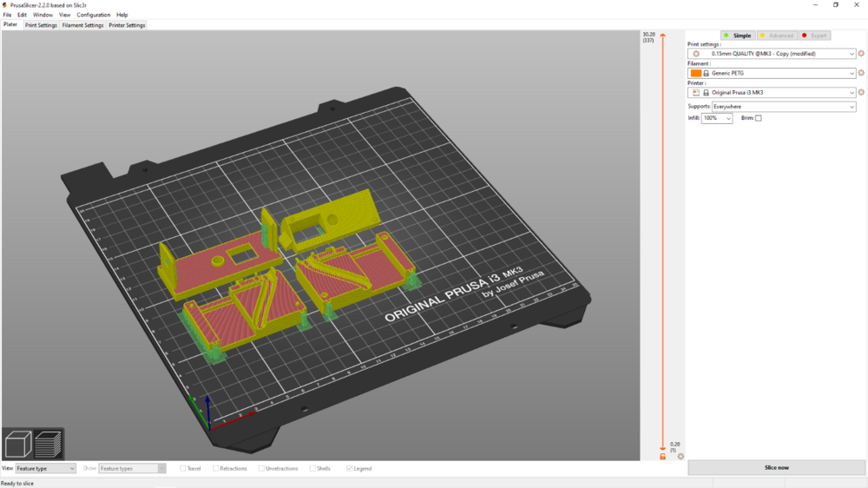This screenshot has width=868, height=488.
Task: Switch to the sliced layers preview icon
Action: [x=48, y=445]
